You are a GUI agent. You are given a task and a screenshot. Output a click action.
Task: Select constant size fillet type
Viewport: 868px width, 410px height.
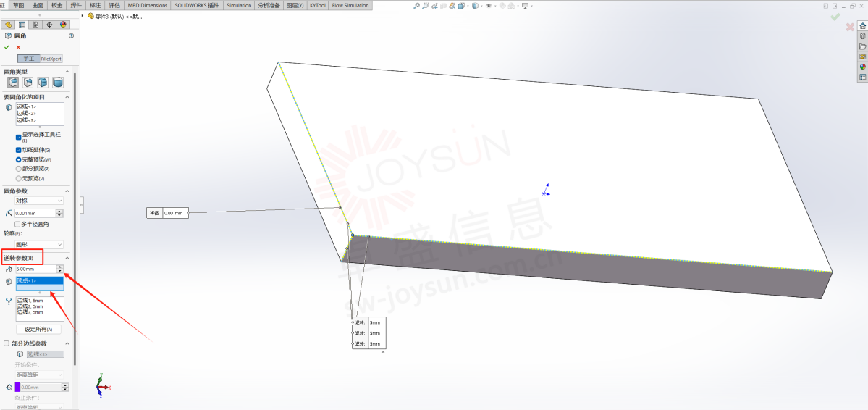(13, 82)
